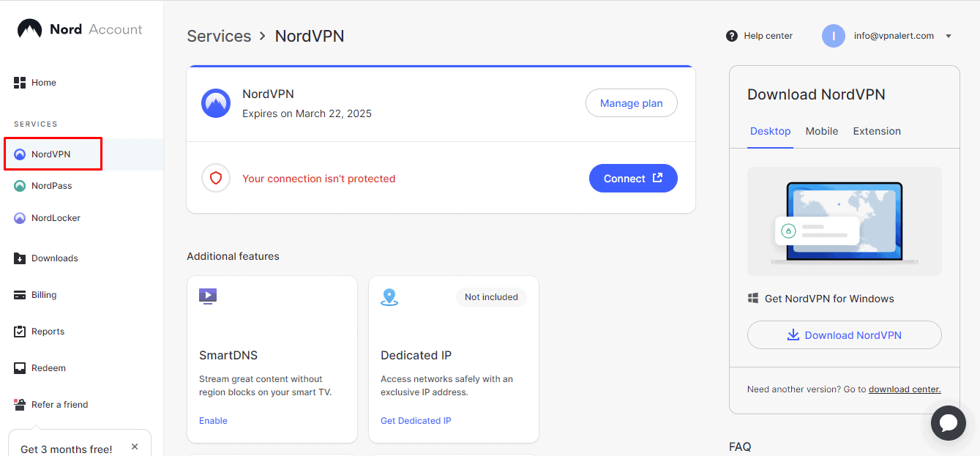Click the Downloads folder icon
Screen dimensions: 980x456
20,258
